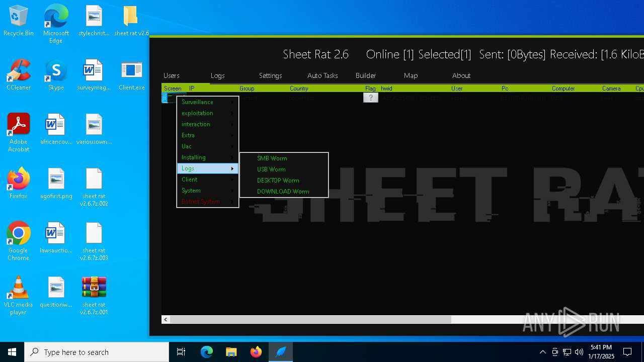Expand the Installing submenu
The width and height of the screenshot is (644, 362).
click(x=207, y=157)
